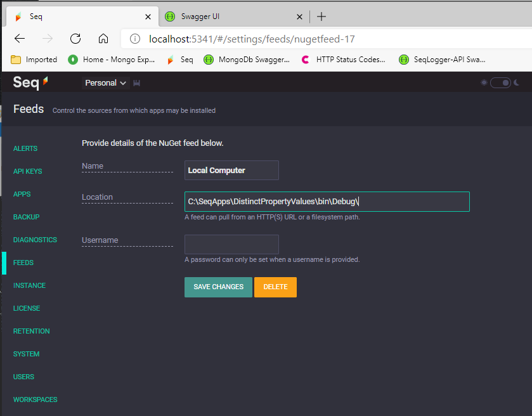Open the BACKUP settings section
The height and width of the screenshot is (416, 532).
(x=27, y=217)
